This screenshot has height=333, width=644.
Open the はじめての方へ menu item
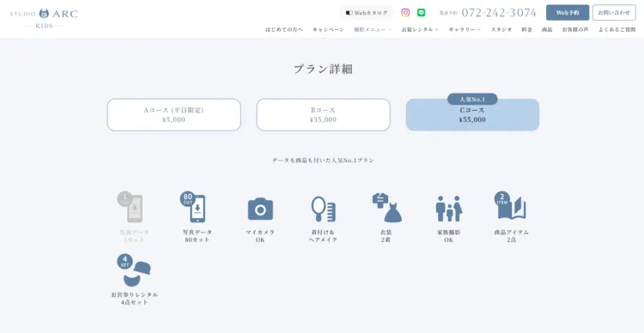pos(284,29)
